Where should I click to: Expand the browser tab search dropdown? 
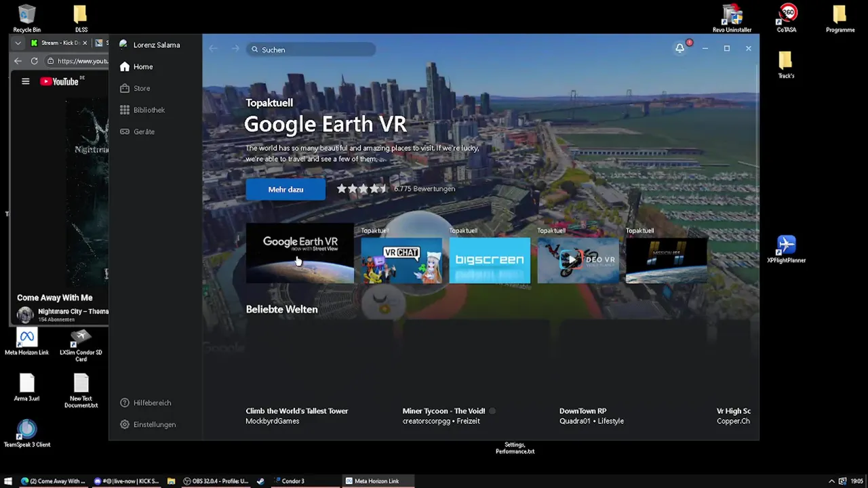pyautogui.click(x=18, y=43)
